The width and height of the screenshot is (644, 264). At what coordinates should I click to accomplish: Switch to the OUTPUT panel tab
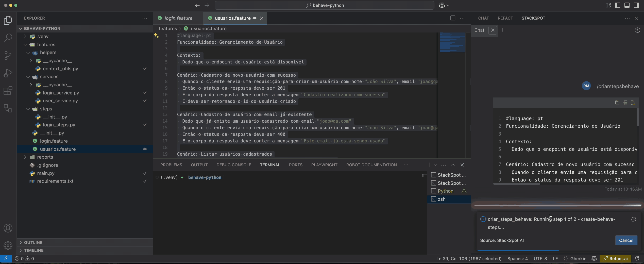pos(199,165)
